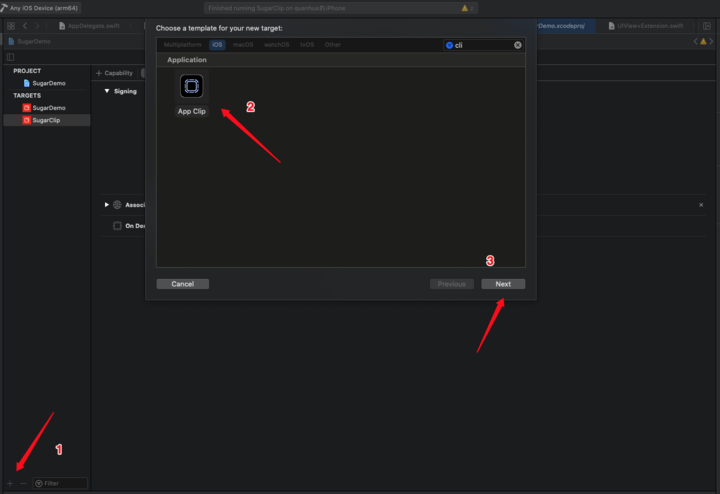Open the Any iOS Device destination selector
720x494 pixels.
(40, 8)
